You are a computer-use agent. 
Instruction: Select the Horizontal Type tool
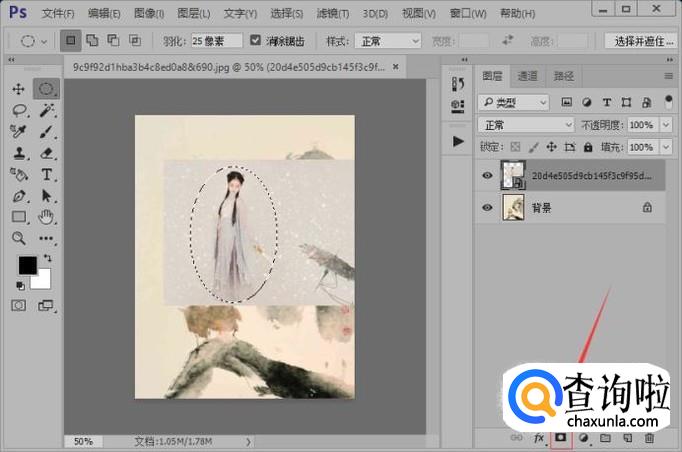point(46,174)
